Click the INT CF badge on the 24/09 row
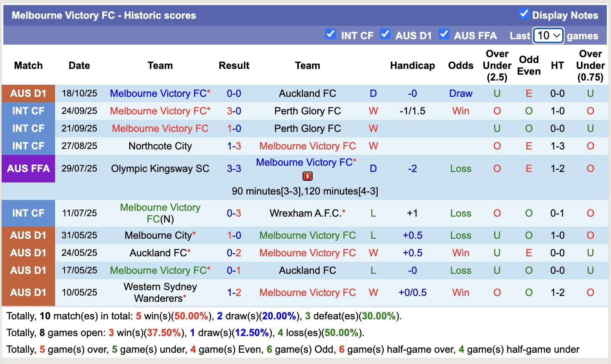The height and width of the screenshot is (364, 611). tap(28, 111)
